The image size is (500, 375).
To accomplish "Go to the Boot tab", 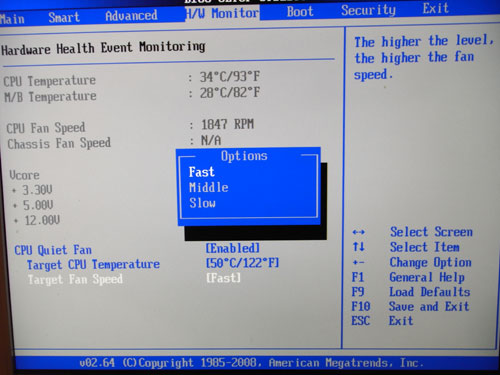I will pos(300,12).
